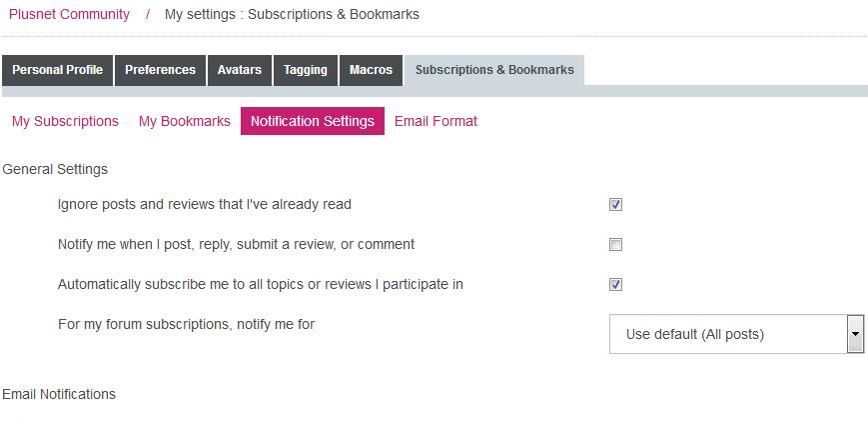This screenshot has width=868, height=424.
Task: Click the Subscriptions & Bookmarks tab
Action: click(x=494, y=70)
